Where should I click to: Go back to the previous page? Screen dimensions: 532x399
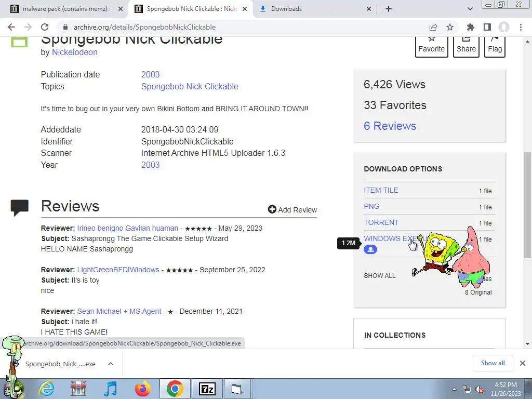pyautogui.click(x=11, y=27)
